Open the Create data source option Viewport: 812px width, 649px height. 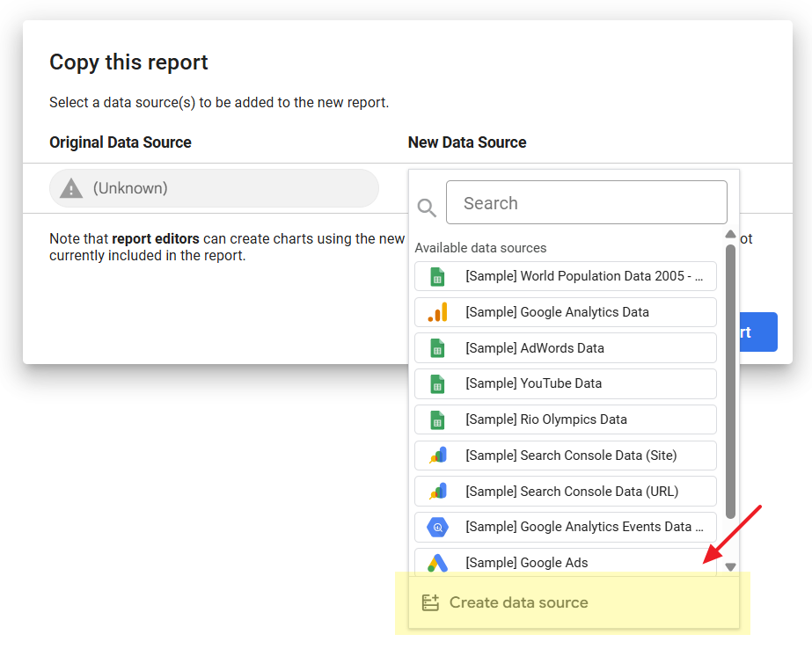coord(518,602)
